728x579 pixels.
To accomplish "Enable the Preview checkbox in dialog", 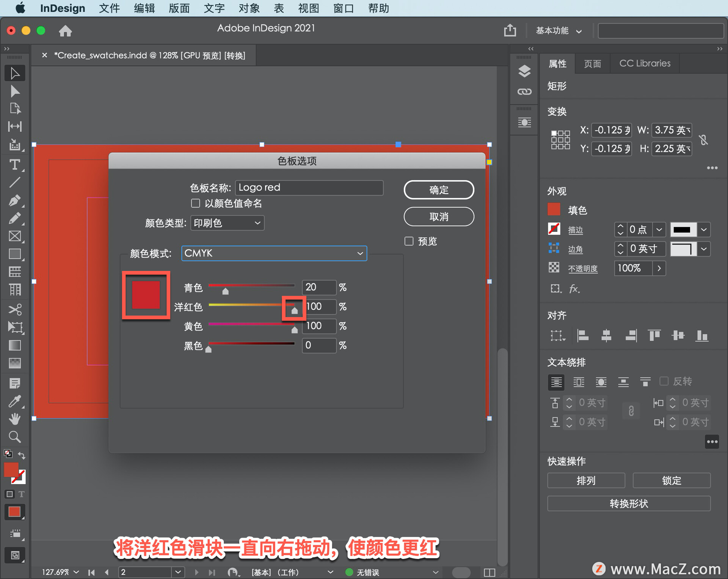I will tap(409, 241).
